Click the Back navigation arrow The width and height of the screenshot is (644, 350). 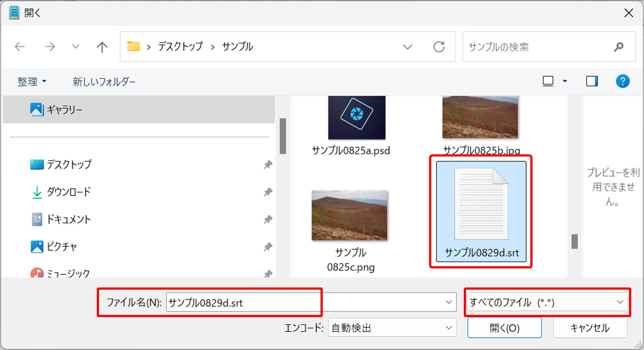[20, 46]
